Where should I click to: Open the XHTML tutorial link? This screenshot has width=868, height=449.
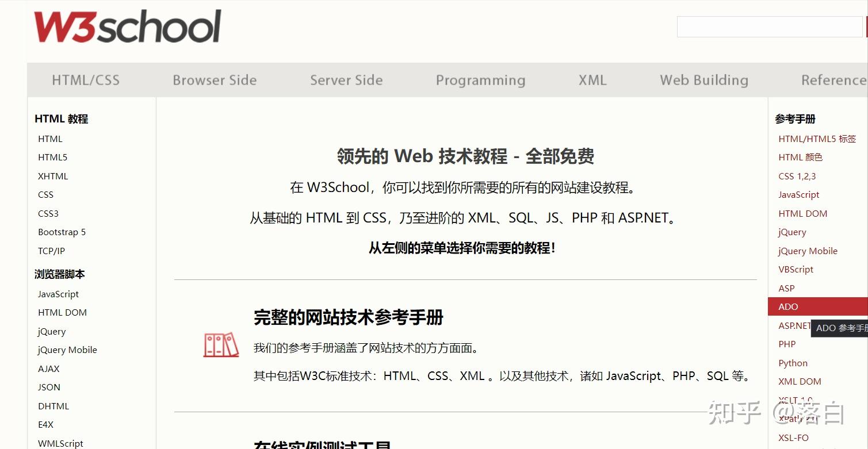[x=53, y=176]
